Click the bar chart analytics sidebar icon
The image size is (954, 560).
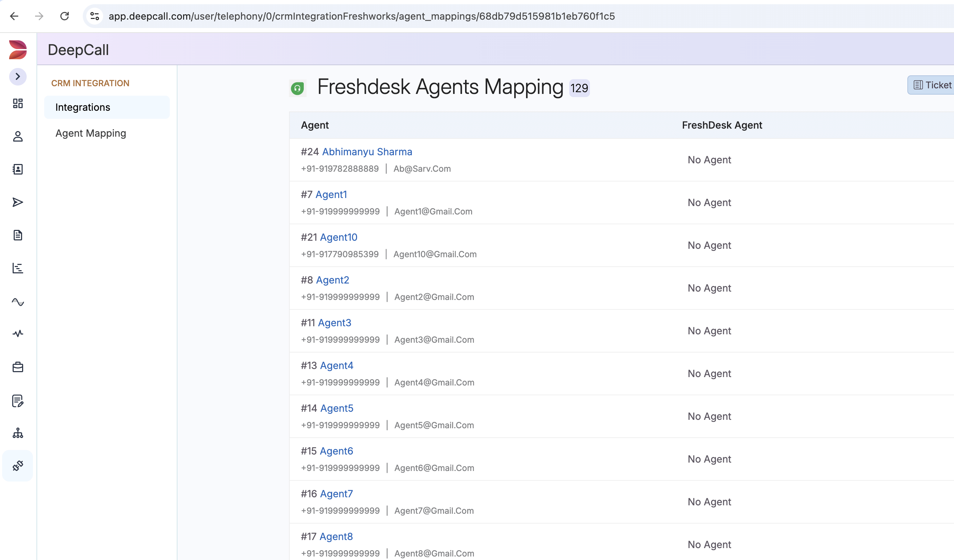18,268
